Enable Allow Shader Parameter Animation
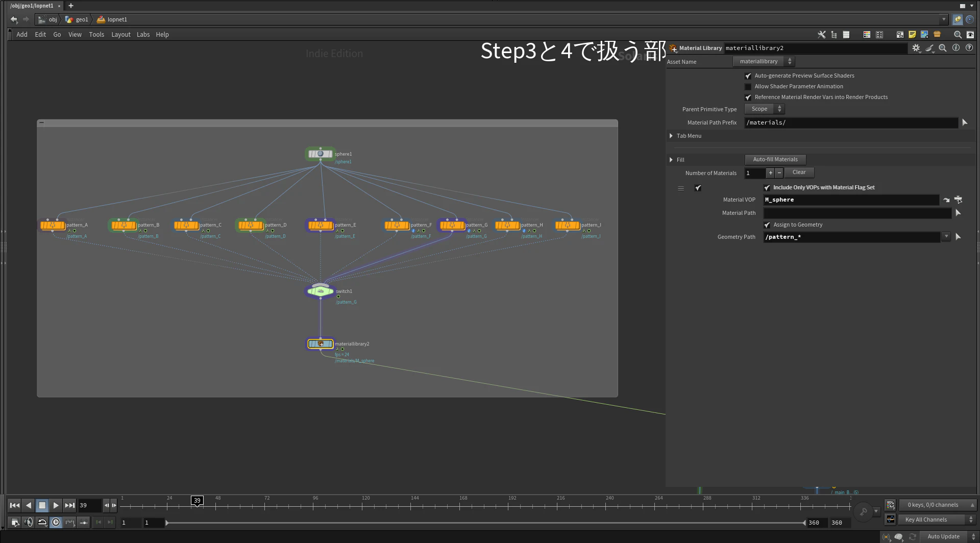980x543 pixels. tap(748, 87)
